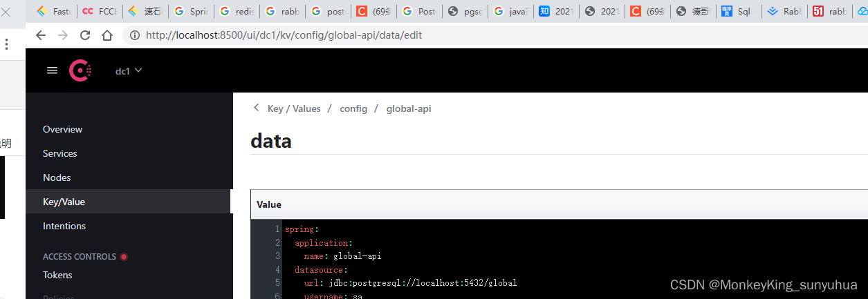Open the dc1 datacenter dropdown

(x=129, y=70)
